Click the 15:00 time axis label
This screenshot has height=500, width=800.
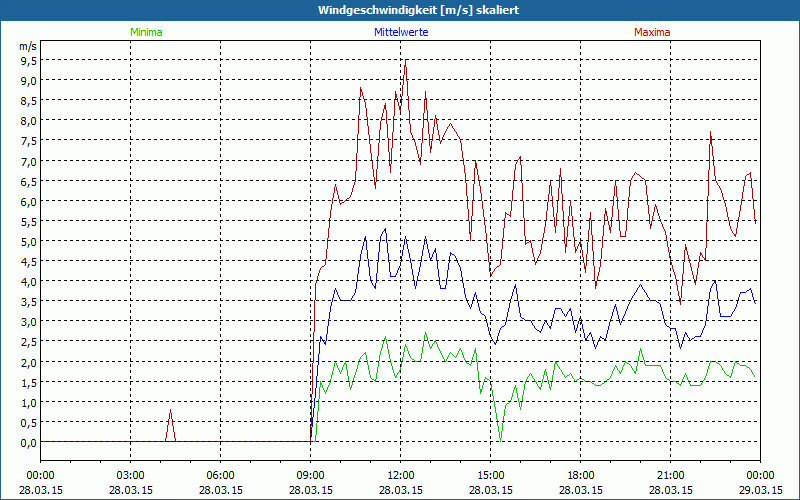tap(491, 476)
